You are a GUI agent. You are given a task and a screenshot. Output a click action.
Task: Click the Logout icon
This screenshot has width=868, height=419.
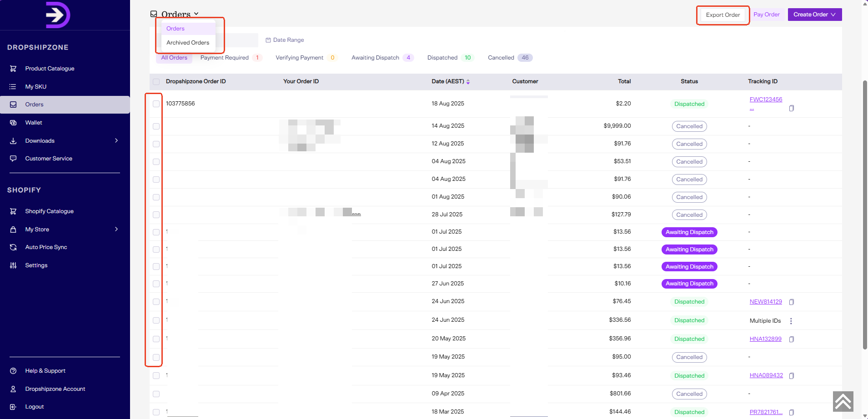[x=13, y=407]
